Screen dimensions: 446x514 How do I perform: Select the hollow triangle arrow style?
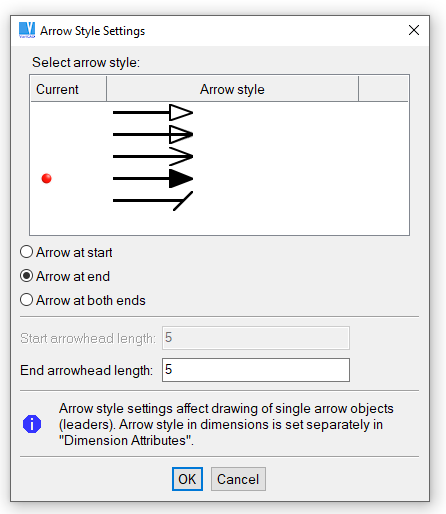(153, 113)
